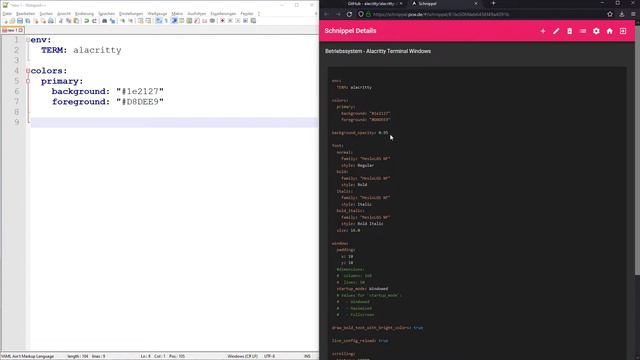The height and width of the screenshot is (360, 640).
Task: Open the Bearbeiten menu
Action: click(x=25, y=13)
